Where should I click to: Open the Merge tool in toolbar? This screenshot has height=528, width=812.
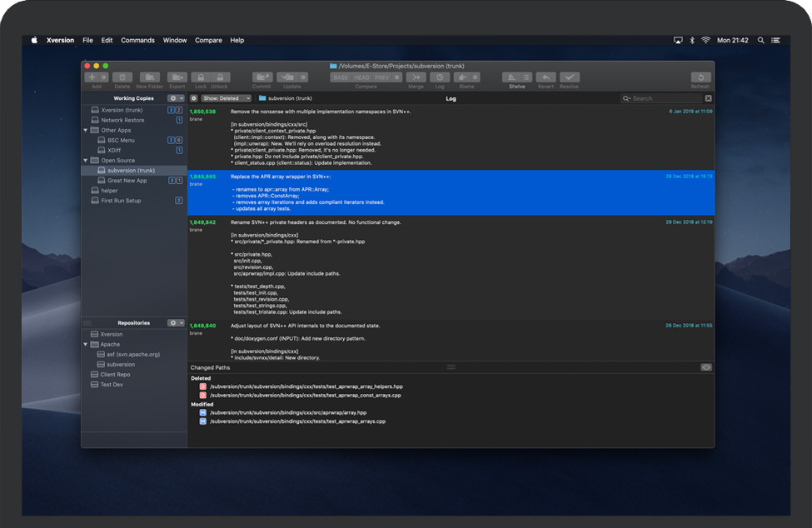click(416, 77)
